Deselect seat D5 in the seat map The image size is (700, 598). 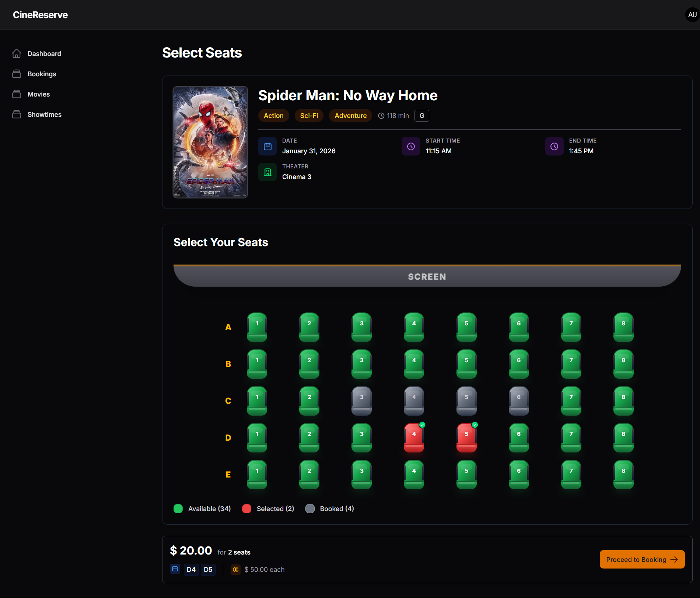466,438
